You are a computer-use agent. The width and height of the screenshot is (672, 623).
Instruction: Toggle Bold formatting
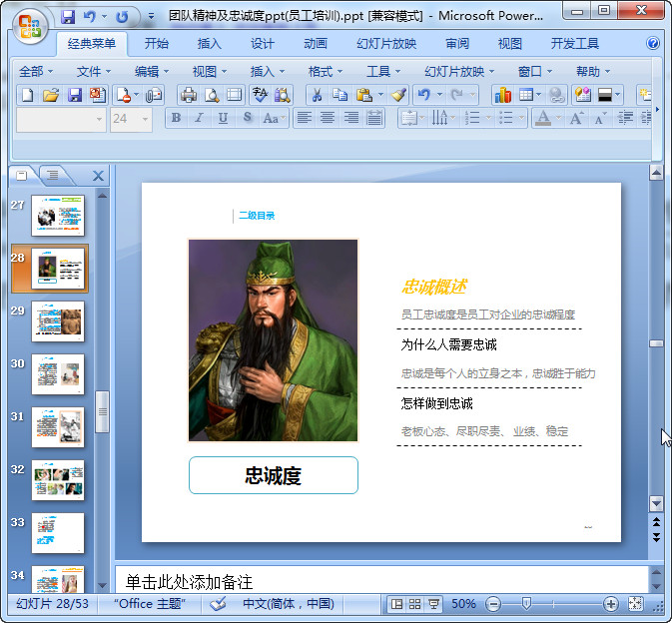point(176,118)
